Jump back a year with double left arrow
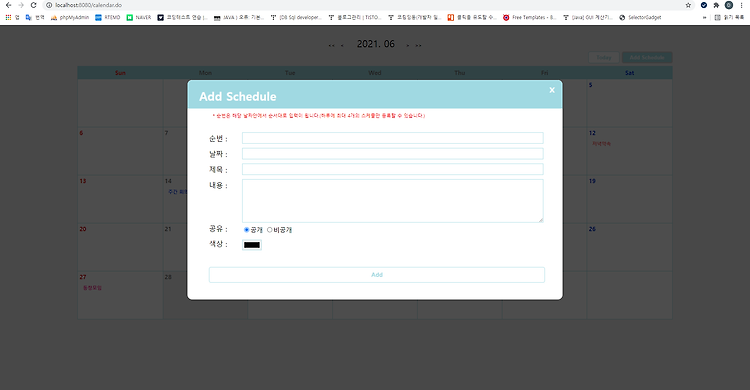This screenshot has width=750, height=390. point(331,45)
